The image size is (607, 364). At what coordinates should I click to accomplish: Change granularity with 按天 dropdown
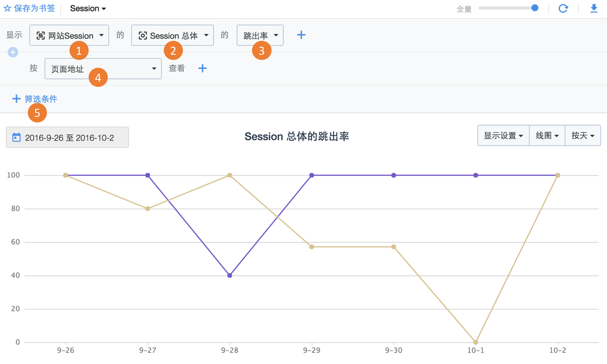click(582, 136)
